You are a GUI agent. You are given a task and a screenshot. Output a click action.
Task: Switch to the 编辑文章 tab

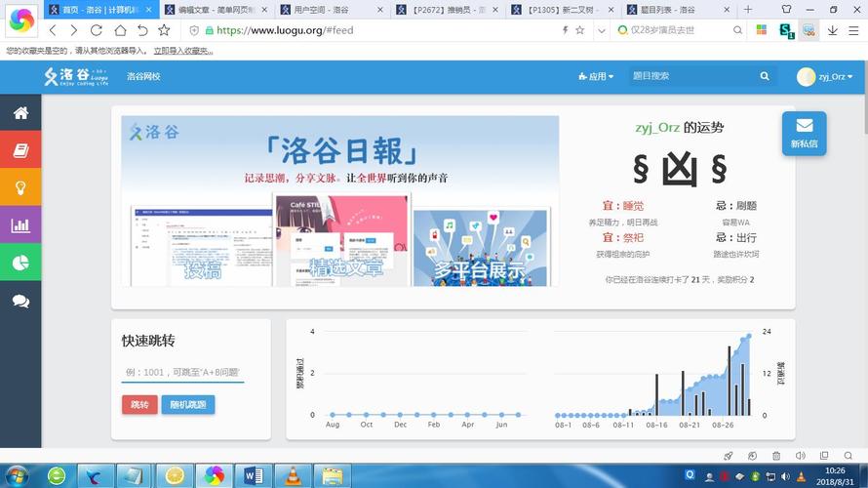216,10
